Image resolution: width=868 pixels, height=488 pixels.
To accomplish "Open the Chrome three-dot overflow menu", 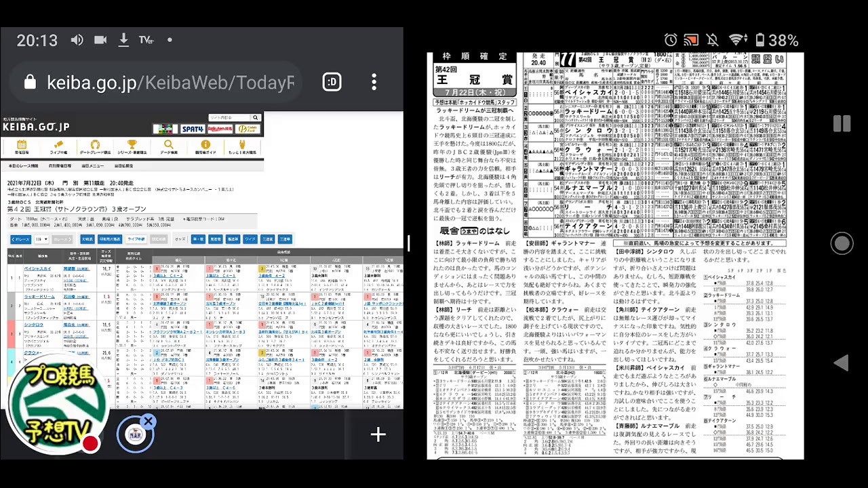I will coord(374,83).
